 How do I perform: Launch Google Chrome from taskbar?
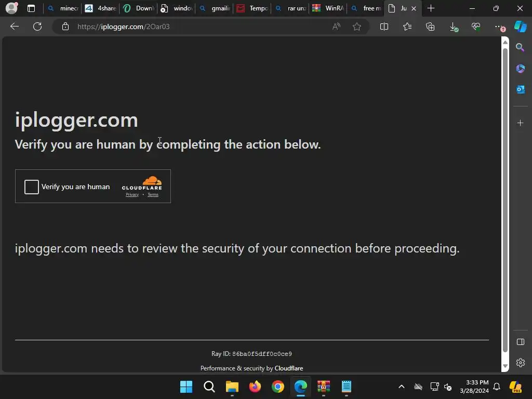click(x=278, y=387)
